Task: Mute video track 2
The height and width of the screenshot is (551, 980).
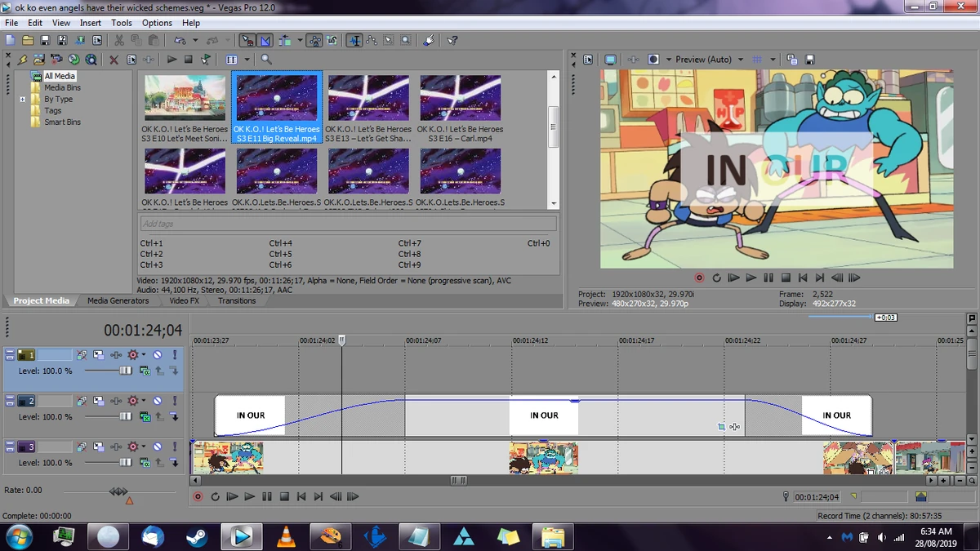Action: 158,401
